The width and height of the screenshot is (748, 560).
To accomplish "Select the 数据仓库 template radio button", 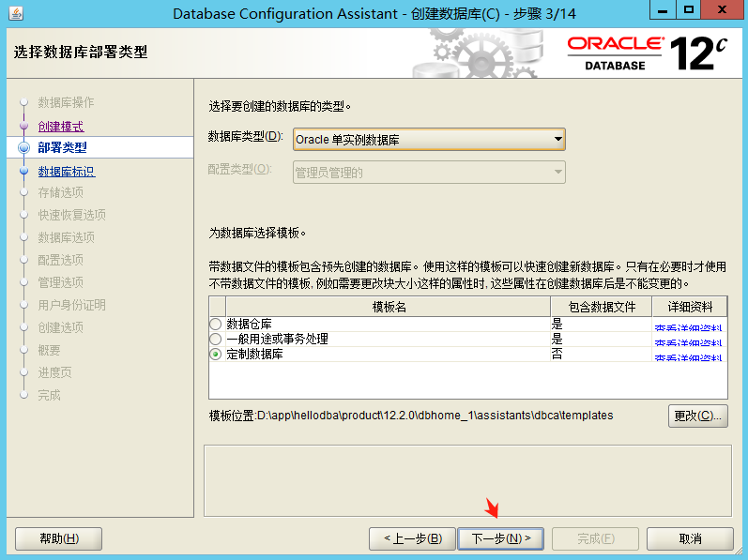I will [x=216, y=324].
